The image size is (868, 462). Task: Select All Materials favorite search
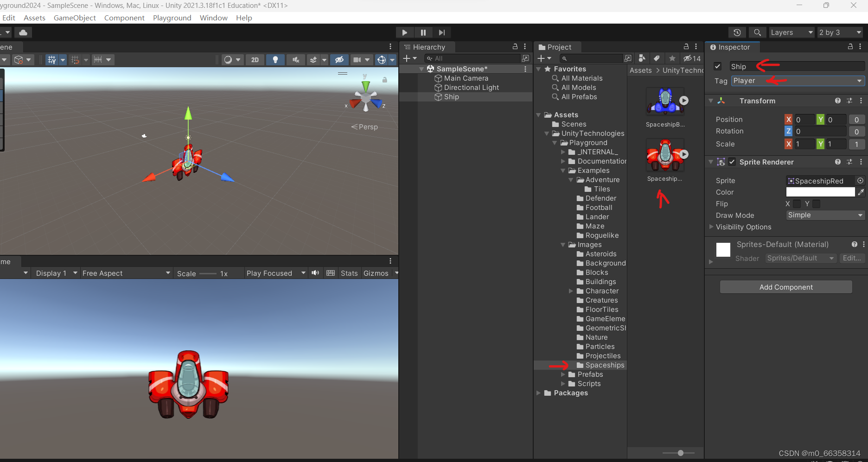coord(582,78)
